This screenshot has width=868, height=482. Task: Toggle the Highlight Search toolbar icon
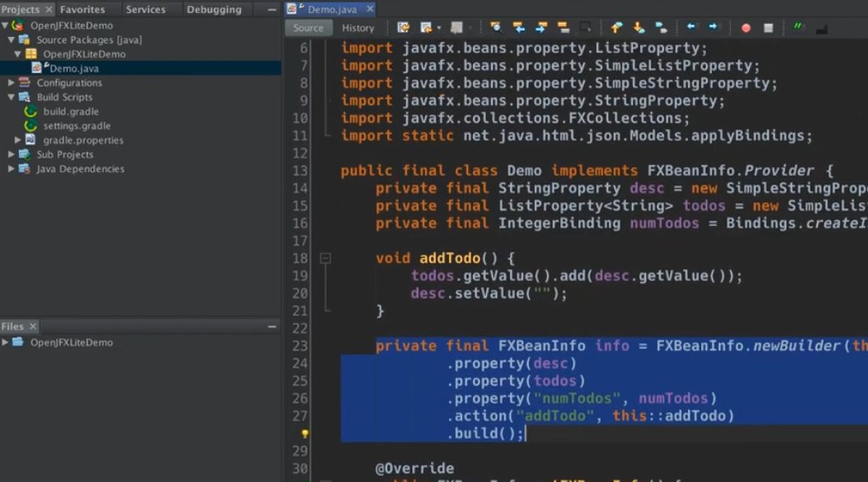(564, 27)
